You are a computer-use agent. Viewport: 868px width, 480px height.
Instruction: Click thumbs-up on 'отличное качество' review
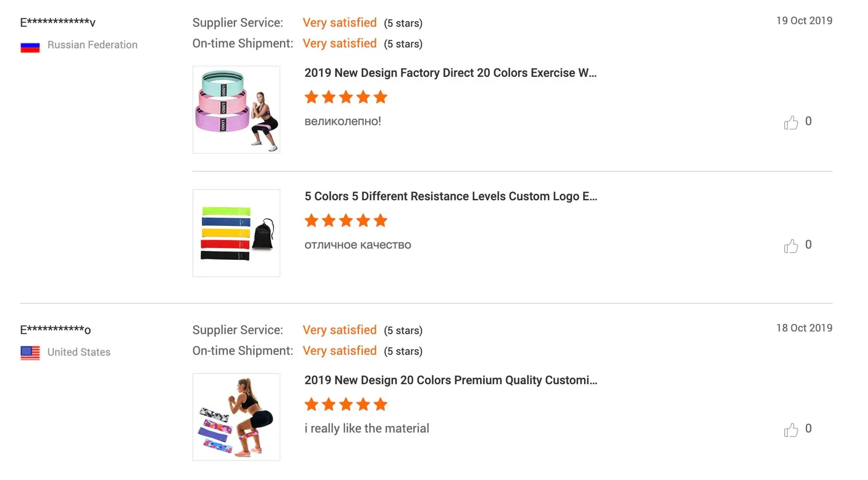click(791, 246)
